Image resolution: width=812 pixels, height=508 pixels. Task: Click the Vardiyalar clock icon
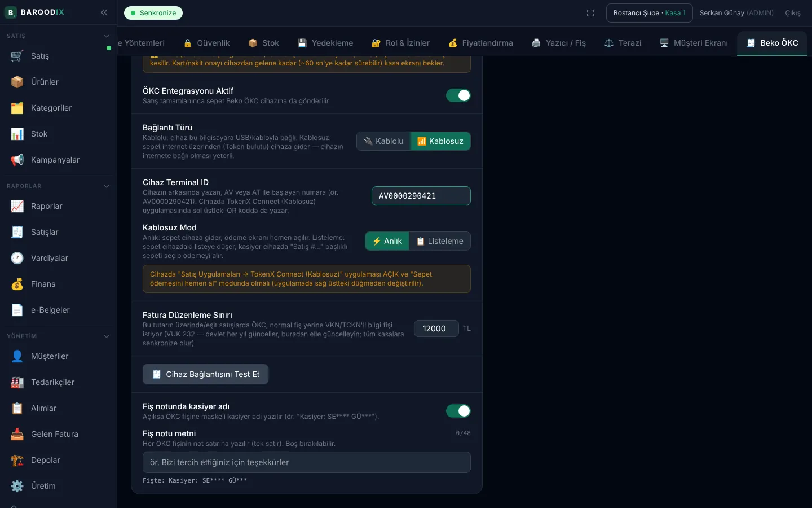17,258
